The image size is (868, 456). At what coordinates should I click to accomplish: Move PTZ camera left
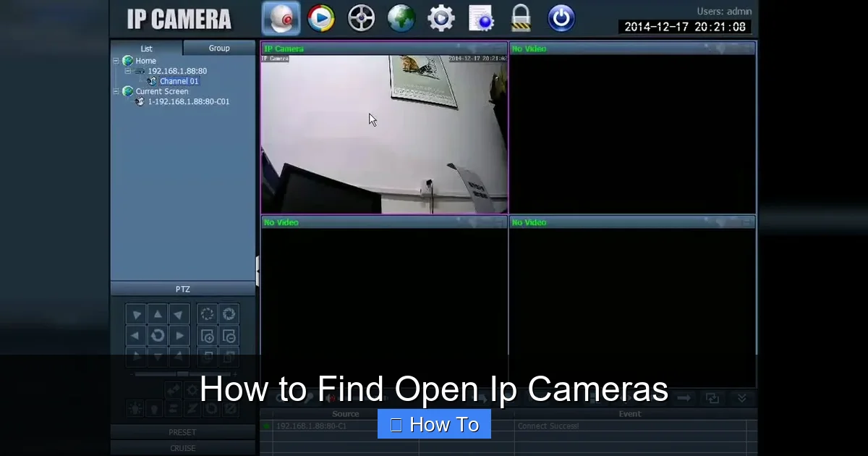click(x=135, y=336)
